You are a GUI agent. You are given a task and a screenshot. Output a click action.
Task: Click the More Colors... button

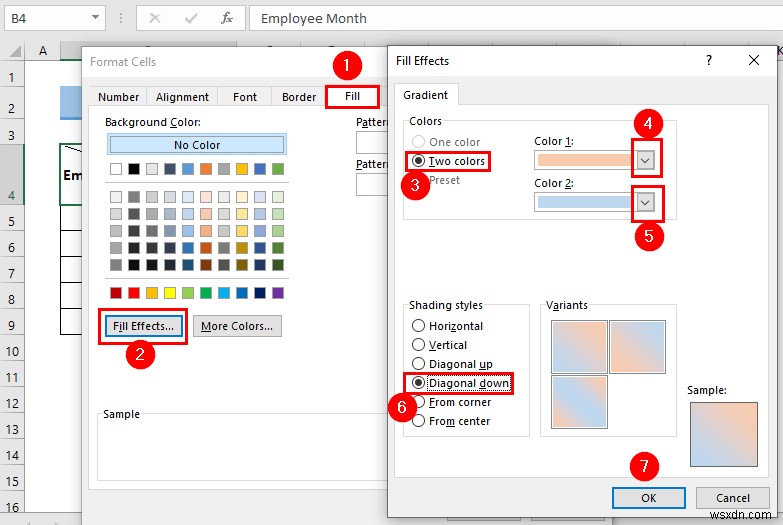pos(237,326)
